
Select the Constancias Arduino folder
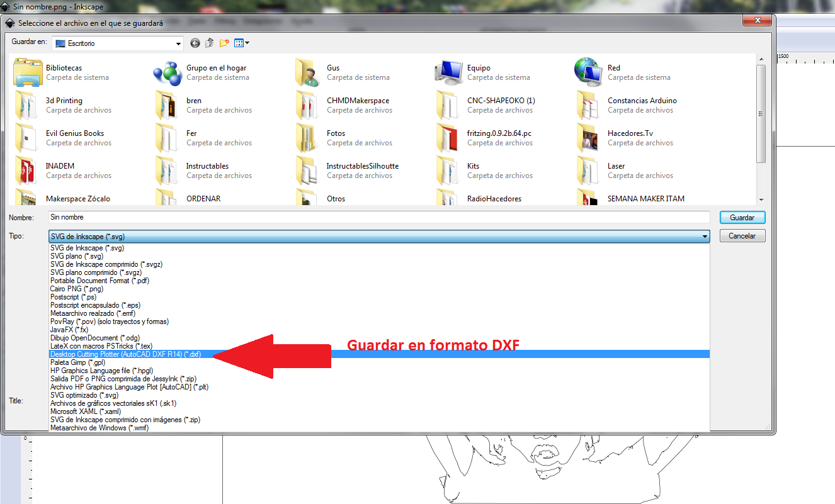tap(627, 105)
